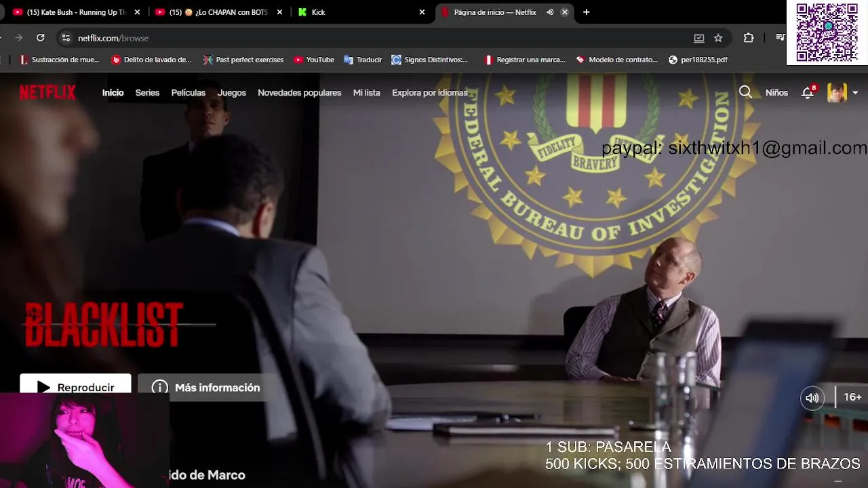The height and width of the screenshot is (488, 868).
Task: Open the Modelo de contrato... bookmark
Action: [x=616, y=60]
